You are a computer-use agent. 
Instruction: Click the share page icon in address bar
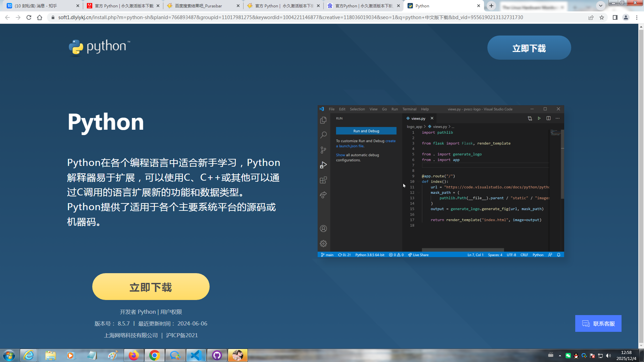tap(591, 17)
